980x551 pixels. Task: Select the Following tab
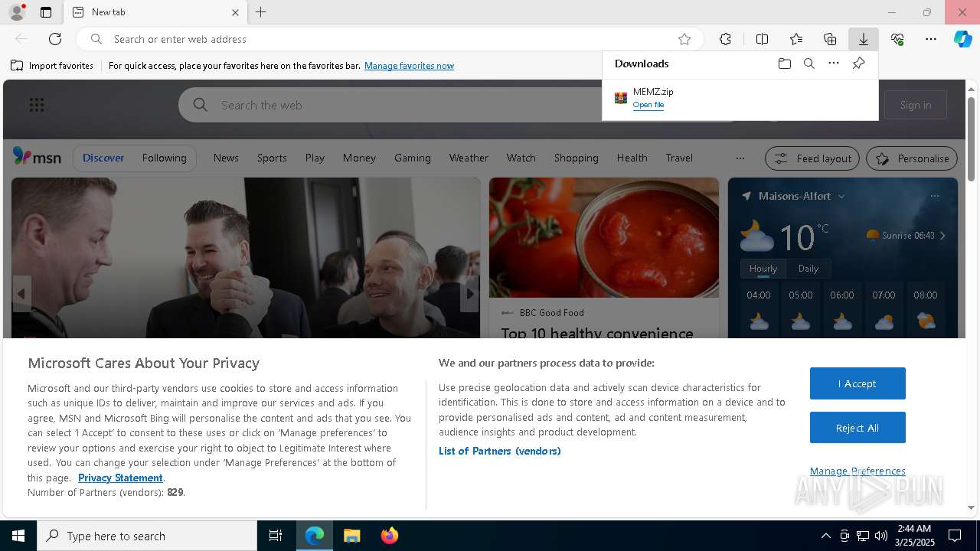164,158
